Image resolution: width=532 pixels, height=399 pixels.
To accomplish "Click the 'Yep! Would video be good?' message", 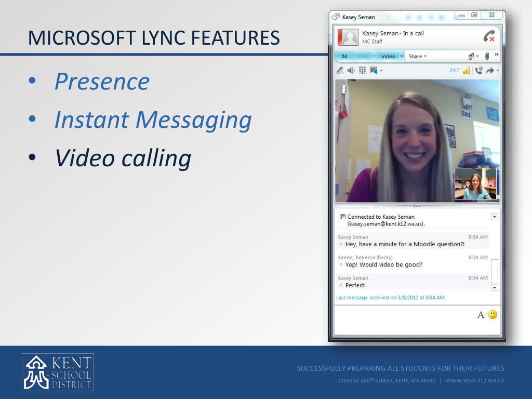I will coord(384,264).
